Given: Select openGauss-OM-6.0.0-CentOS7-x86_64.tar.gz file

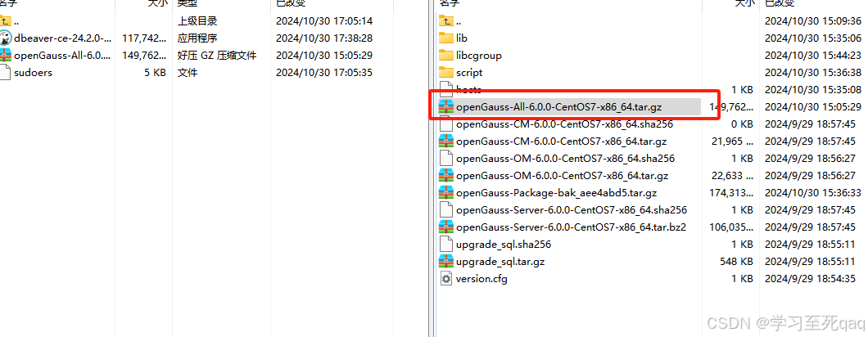Looking at the screenshot, I should [562, 175].
